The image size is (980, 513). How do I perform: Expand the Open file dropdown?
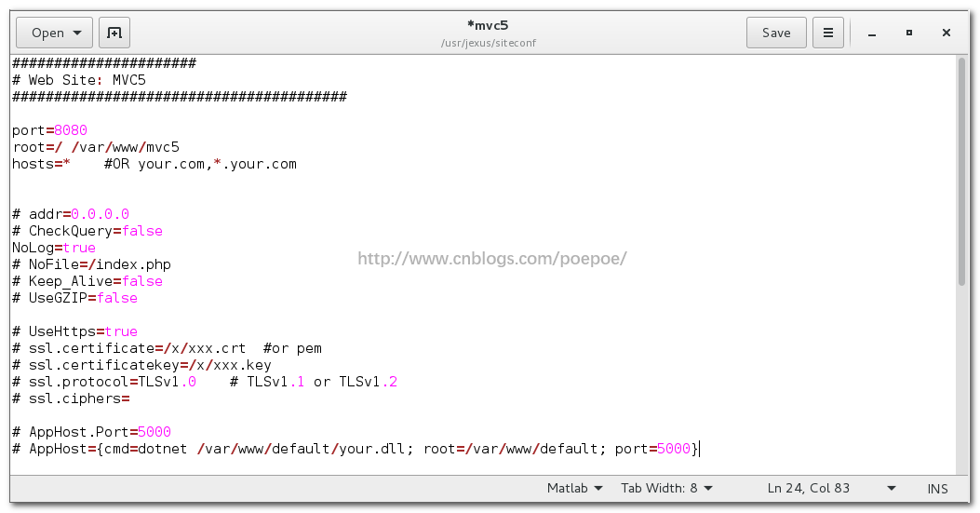(x=55, y=33)
